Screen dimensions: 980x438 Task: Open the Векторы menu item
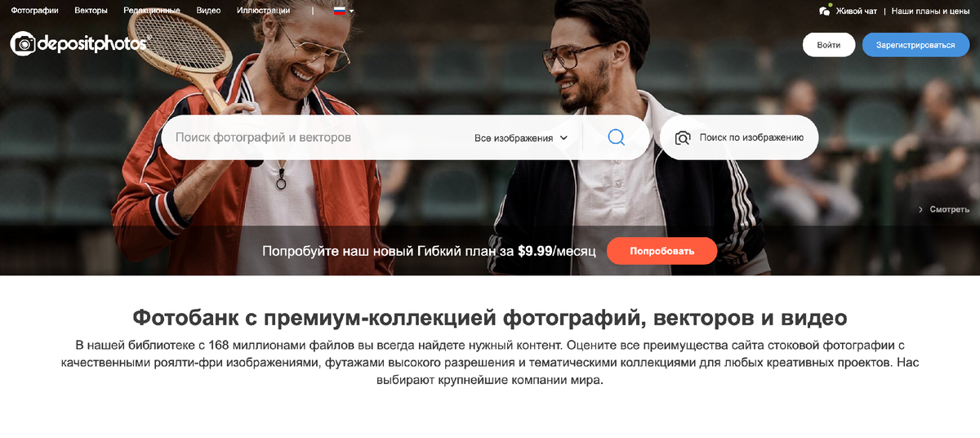(x=91, y=11)
